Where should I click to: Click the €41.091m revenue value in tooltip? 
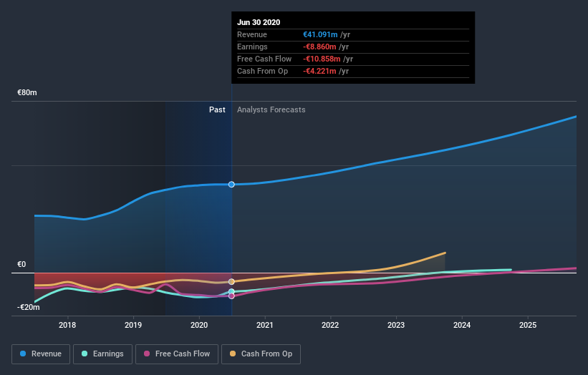click(320, 34)
